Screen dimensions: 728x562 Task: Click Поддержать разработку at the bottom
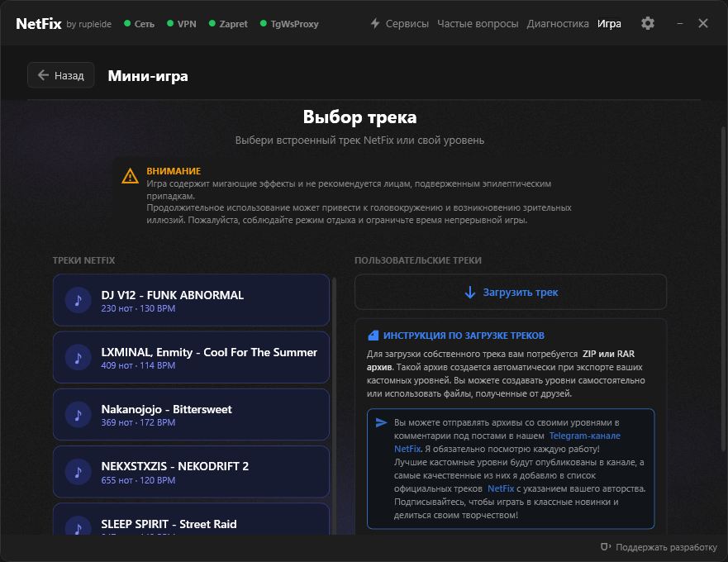pos(659,547)
